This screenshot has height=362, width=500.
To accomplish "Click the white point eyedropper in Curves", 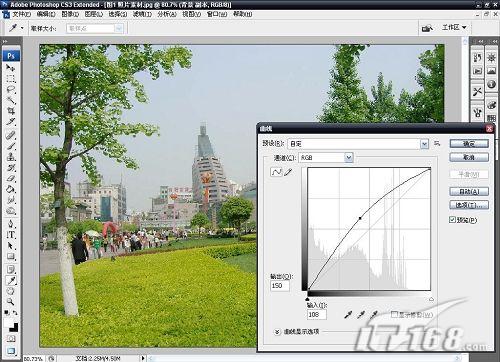I will tap(374, 314).
